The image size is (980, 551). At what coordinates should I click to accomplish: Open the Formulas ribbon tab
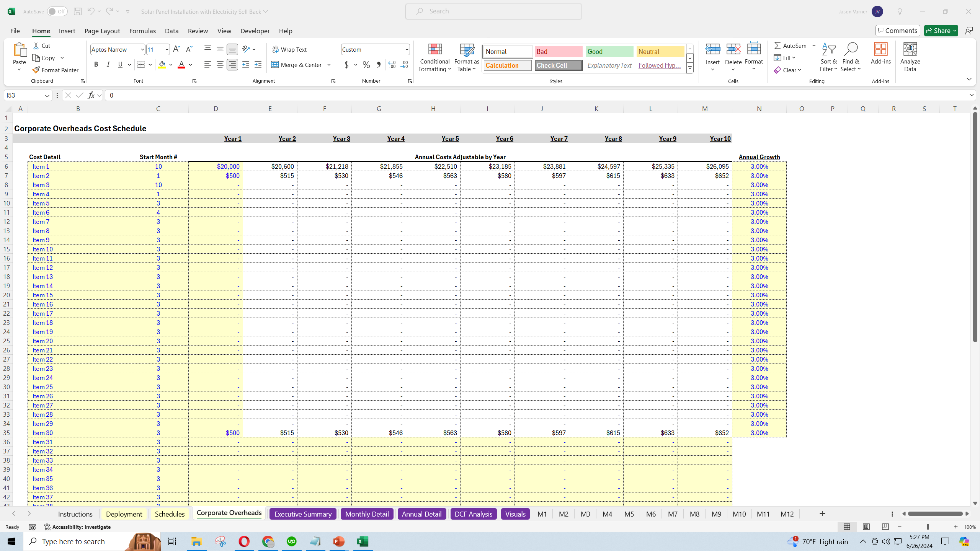click(x=142, y=31)
